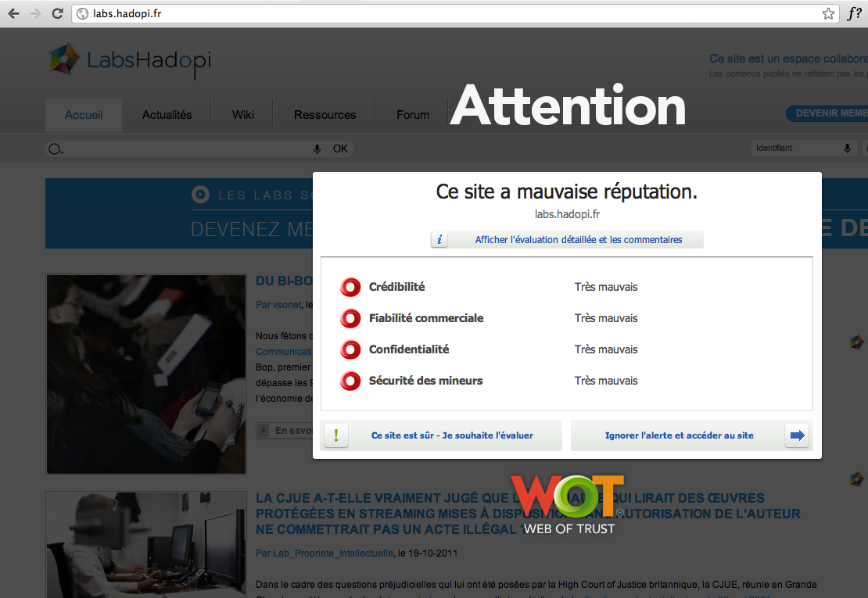Reload the page with the refresh icon

pyautogui.click(x=58, y=14)
